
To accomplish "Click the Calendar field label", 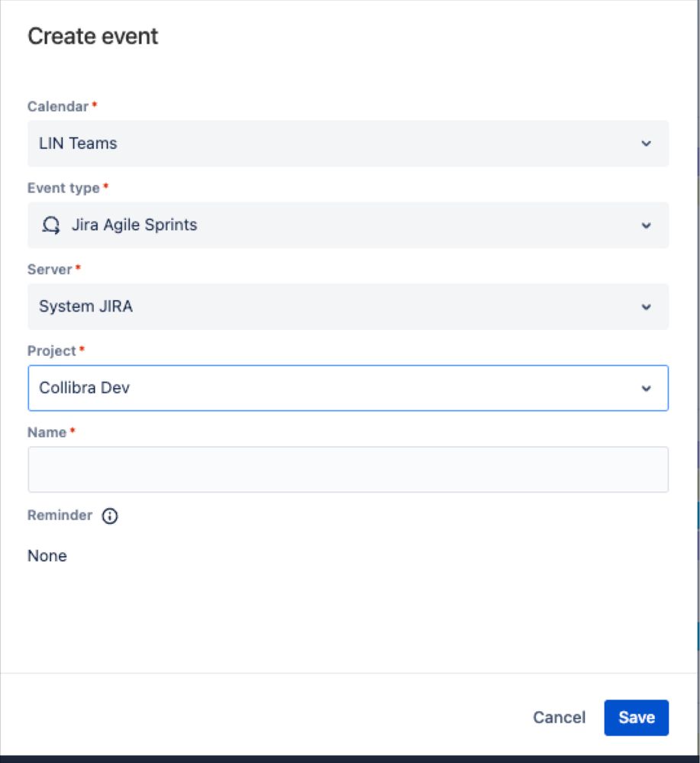I will tap(57, 106).
